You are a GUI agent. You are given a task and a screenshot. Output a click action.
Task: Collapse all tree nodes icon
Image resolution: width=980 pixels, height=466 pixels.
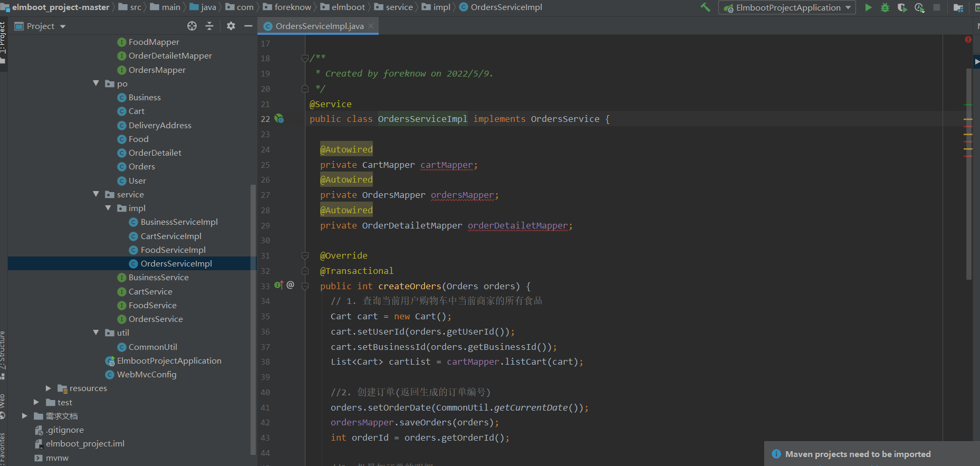[209, 26]
